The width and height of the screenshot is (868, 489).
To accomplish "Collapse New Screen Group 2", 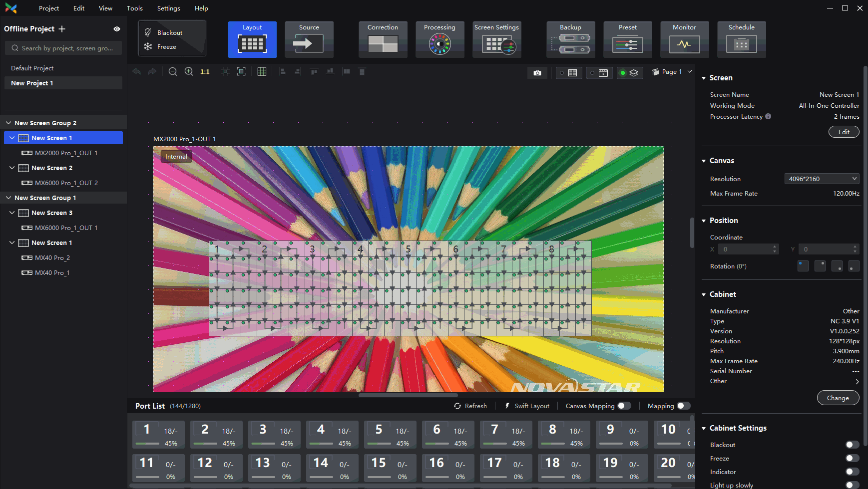I will [8, 123].
